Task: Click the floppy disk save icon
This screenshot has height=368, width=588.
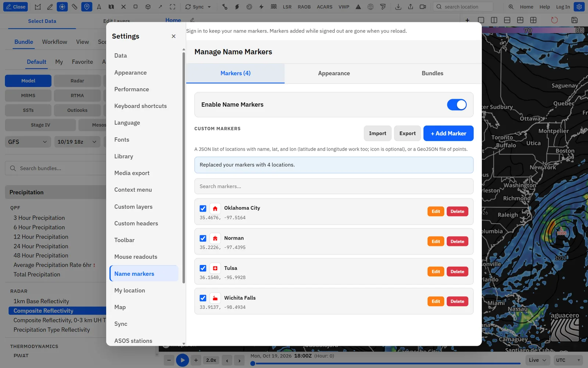Action: click(574, 20)
